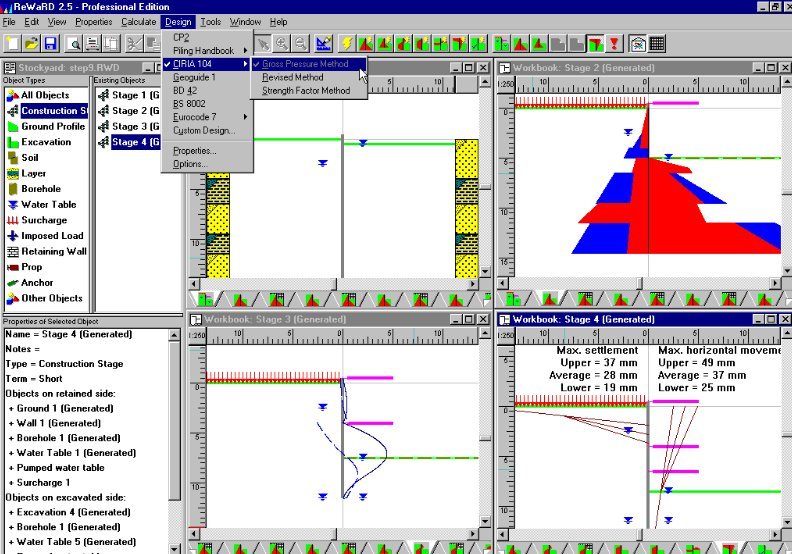Click scroll left arrow in Stage 2 workbook
This screenshot has height=554, width=792.
[x=503, y=284]
